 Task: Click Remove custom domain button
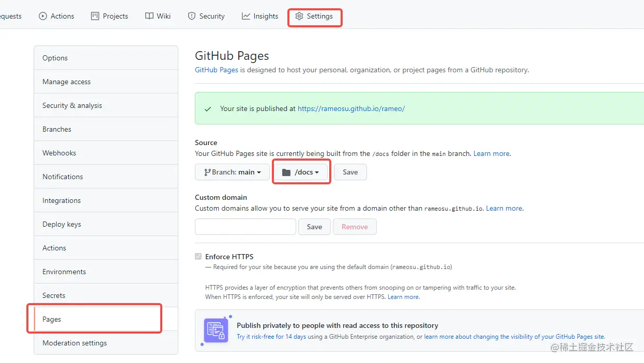pyautogui.click(x=355, y=227)
